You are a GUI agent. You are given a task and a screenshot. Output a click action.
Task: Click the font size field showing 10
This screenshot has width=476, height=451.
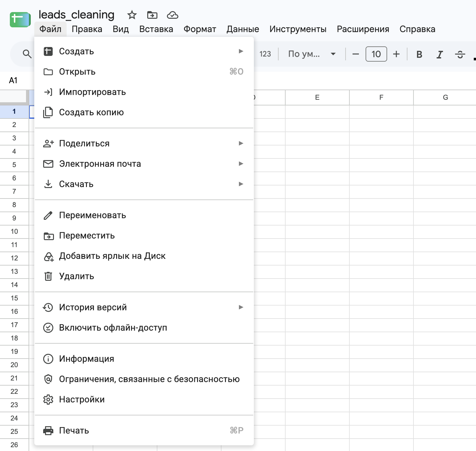coord(376,54)
